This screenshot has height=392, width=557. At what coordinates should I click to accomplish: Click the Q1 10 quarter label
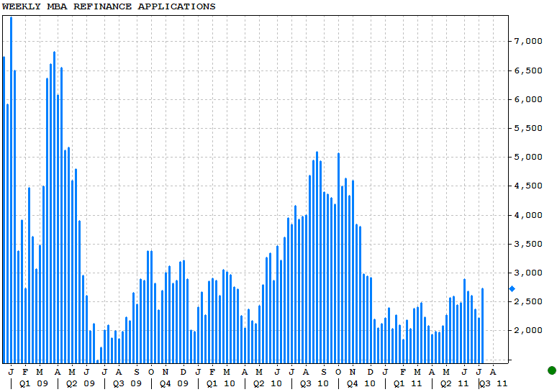pyautogui.click(x=220, y=384)
